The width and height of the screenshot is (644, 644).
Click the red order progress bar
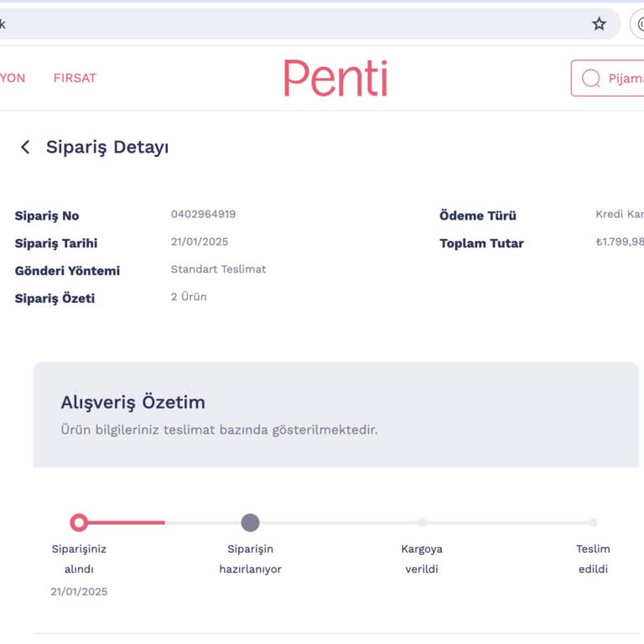126,522
